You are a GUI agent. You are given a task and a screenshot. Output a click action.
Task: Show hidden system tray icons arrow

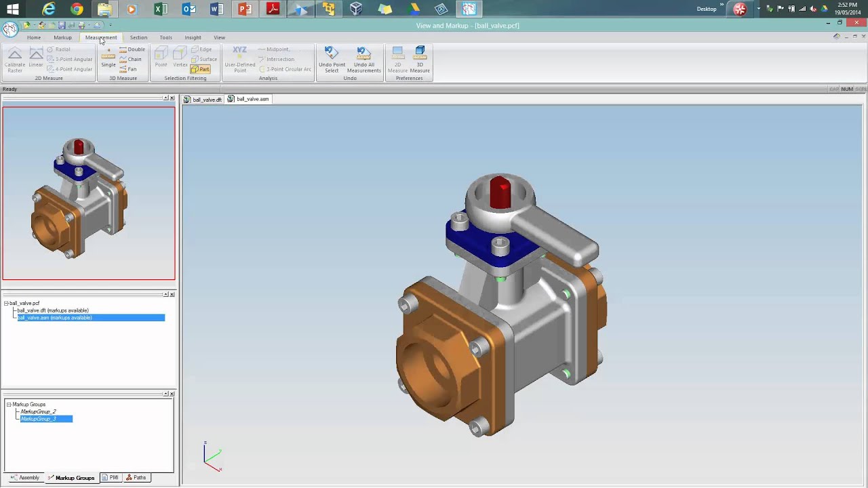point(759,9)
